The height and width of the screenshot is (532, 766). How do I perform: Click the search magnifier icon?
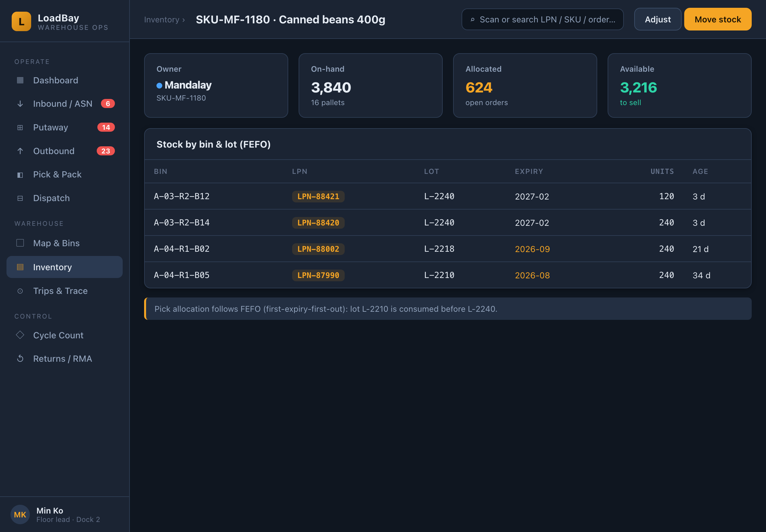[x=473, y=20]
